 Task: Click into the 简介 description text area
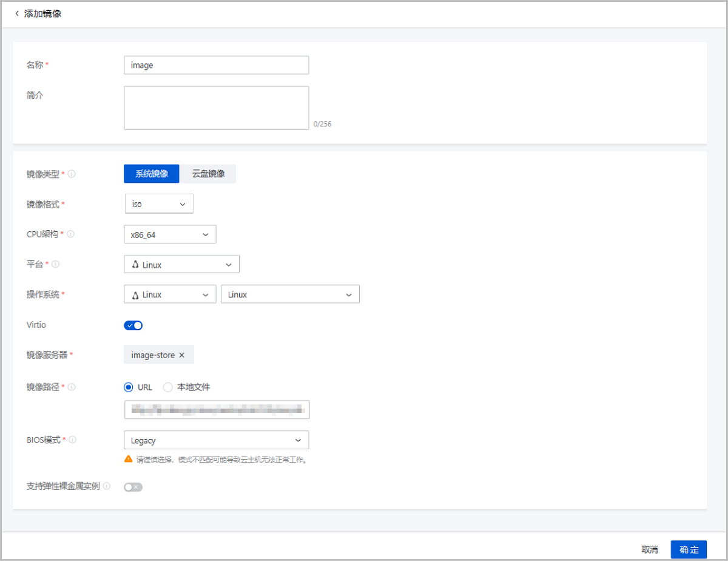[216, 107]
